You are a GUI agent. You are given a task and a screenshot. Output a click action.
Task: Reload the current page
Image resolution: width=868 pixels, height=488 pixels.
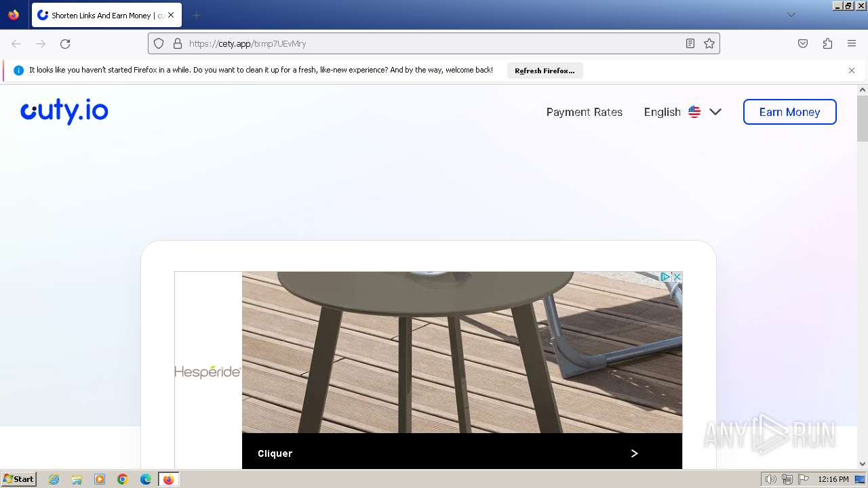tap(65, 43)
